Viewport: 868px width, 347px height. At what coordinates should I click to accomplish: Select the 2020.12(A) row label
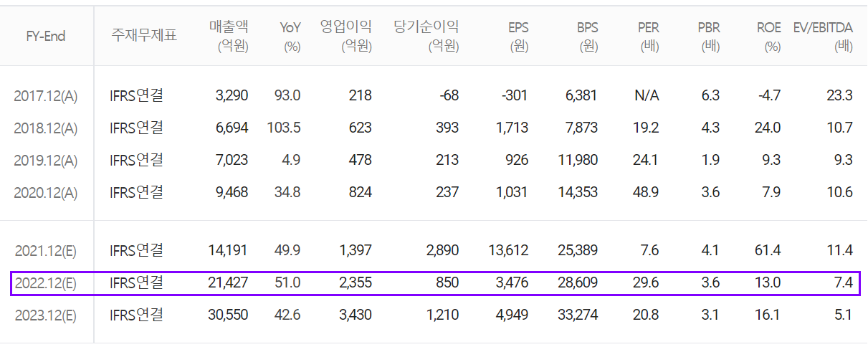point(46,192)
